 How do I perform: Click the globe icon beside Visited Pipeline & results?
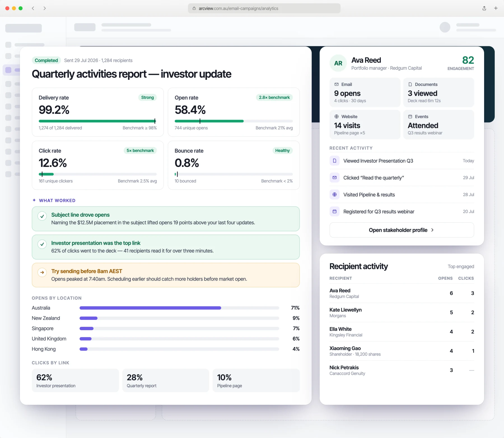coord(334,194)
